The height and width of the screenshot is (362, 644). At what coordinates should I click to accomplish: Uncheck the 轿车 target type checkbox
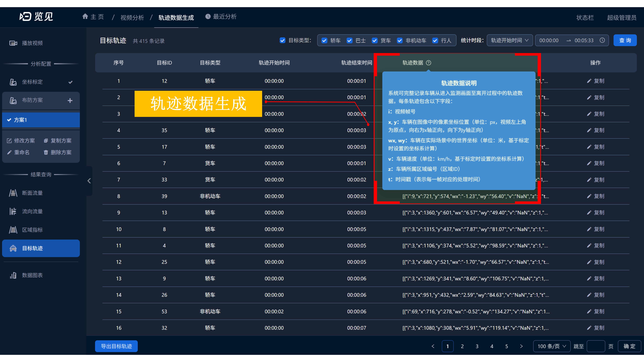(324, 40)
